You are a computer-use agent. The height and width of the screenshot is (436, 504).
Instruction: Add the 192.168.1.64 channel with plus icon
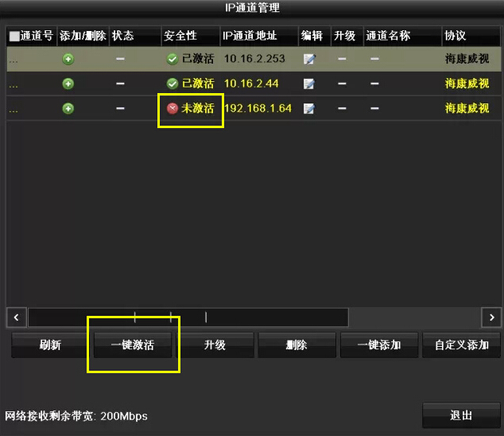(x=68, y=108)
